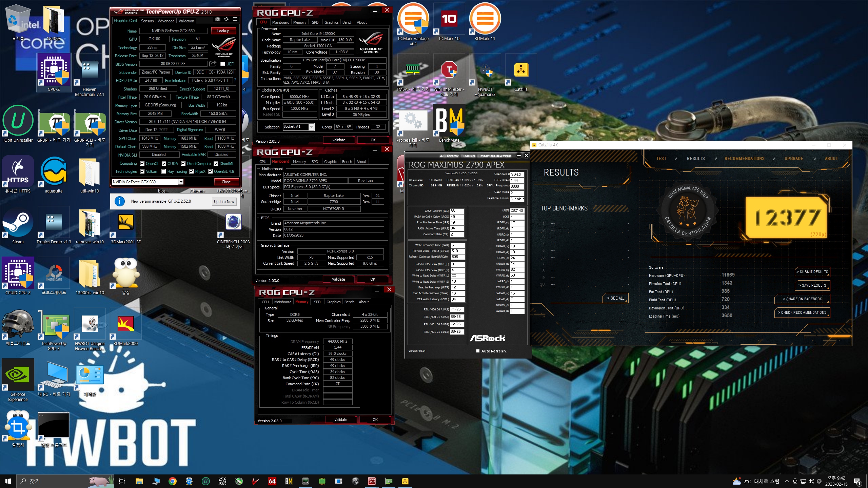Click the Bus Interface question mark in GPU-Z

235,80
